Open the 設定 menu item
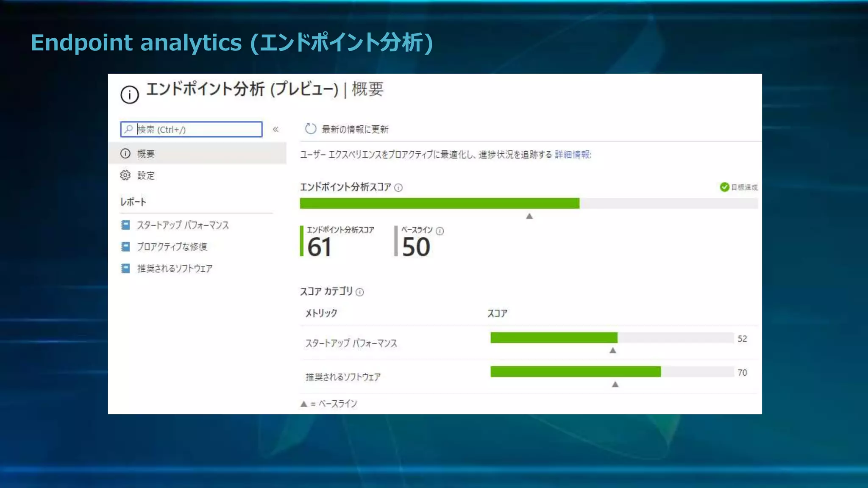868x488 pixels. pos(146,175)
